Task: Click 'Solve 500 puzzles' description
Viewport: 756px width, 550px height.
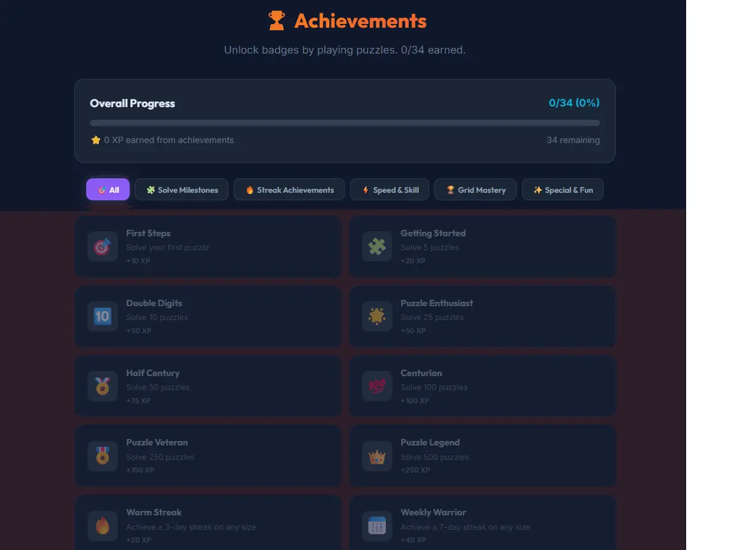Action: 434,457
